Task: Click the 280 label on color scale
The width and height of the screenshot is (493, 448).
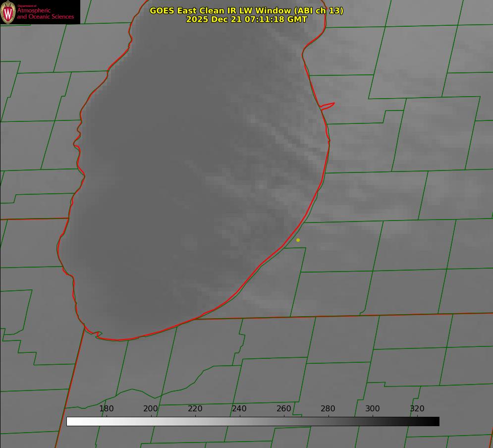Action: (328, 408)
